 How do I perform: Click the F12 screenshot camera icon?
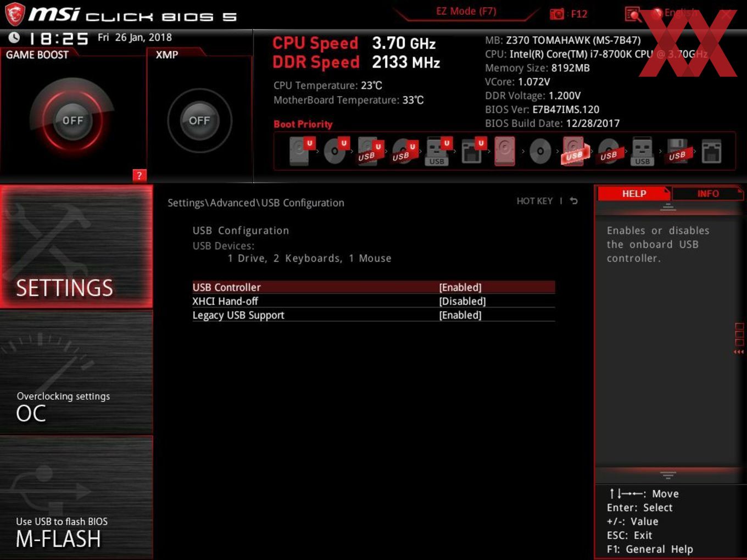[557, 14]
